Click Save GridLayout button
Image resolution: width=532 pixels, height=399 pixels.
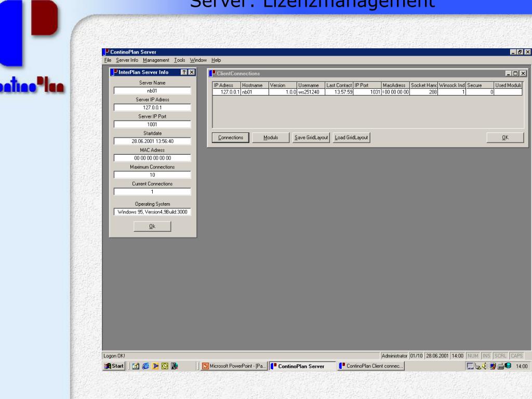point(311,137)
